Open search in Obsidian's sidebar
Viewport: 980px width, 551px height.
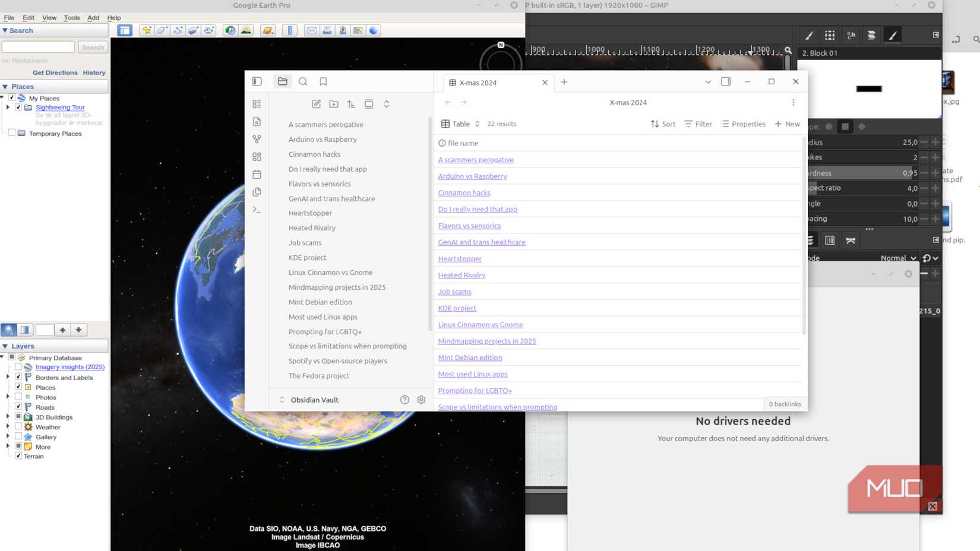point(303,81)
